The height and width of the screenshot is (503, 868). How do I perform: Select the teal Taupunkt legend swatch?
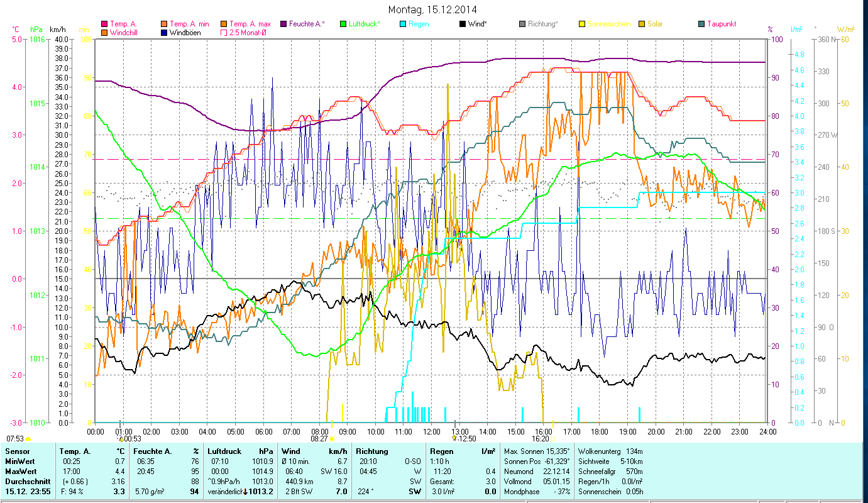701,24
